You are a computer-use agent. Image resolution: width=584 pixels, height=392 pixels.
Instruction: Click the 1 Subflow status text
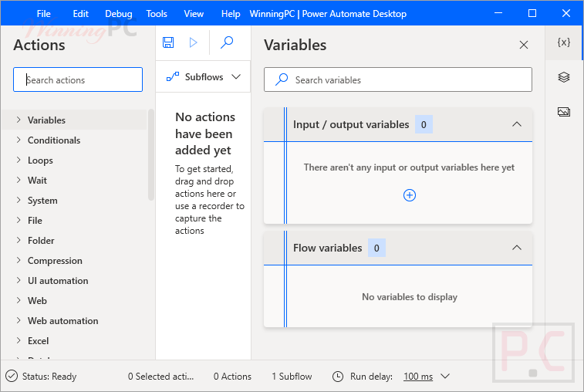tap(292, 377)
